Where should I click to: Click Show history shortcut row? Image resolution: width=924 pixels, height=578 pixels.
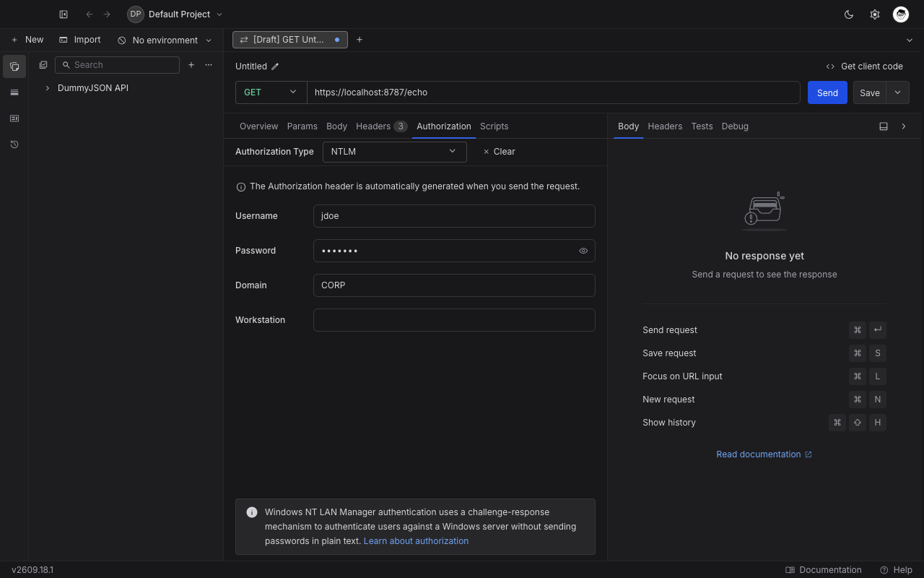(764, 423)
